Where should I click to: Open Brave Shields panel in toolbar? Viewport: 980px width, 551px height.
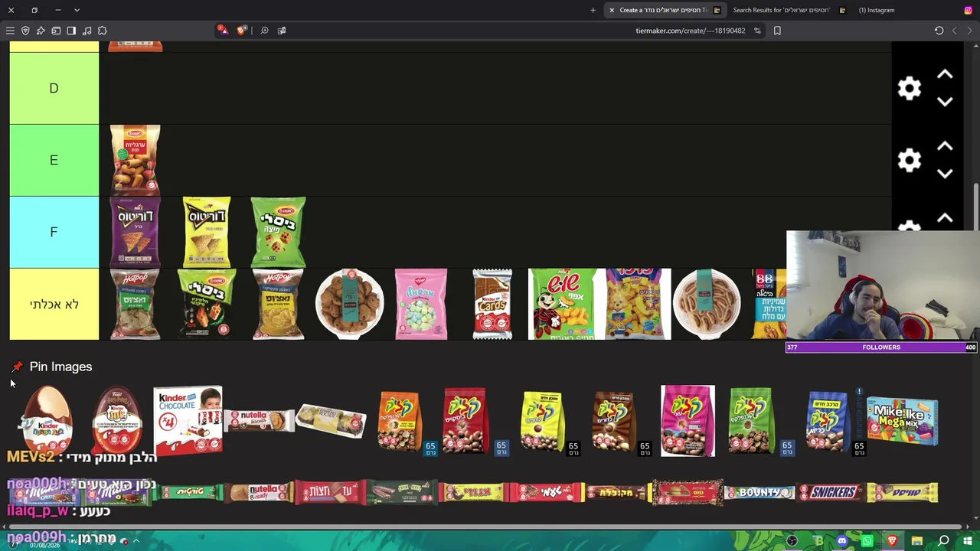pos(25,31)
